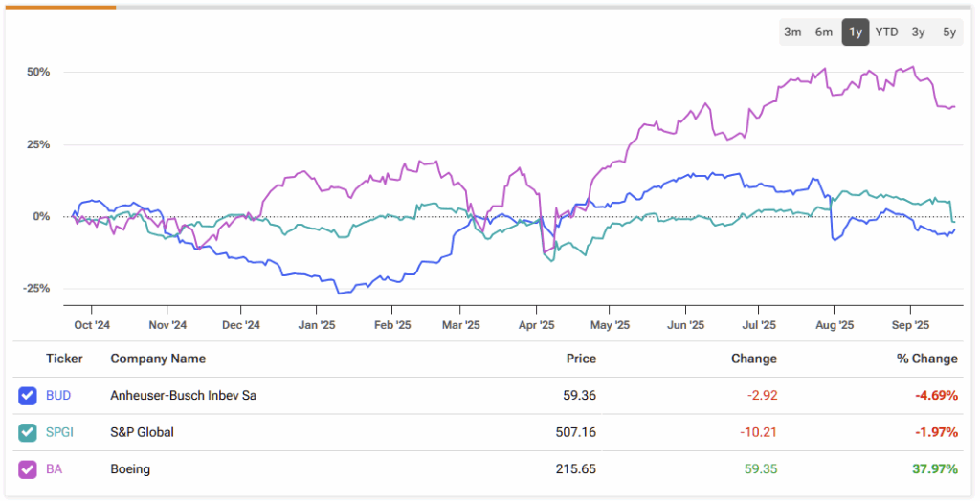Click Anheuser-Busch Inbev Sa company name
This screenshot has height=501, width=980.
(x=183, y=396)
